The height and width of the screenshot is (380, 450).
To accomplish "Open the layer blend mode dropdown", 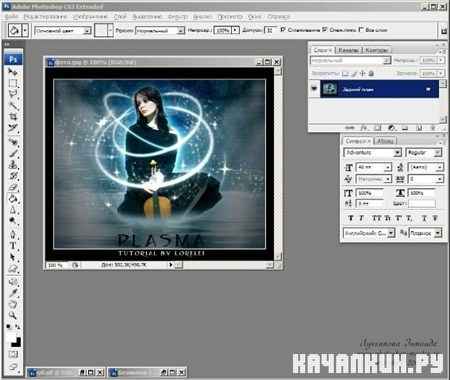I will tap(350, 61).
